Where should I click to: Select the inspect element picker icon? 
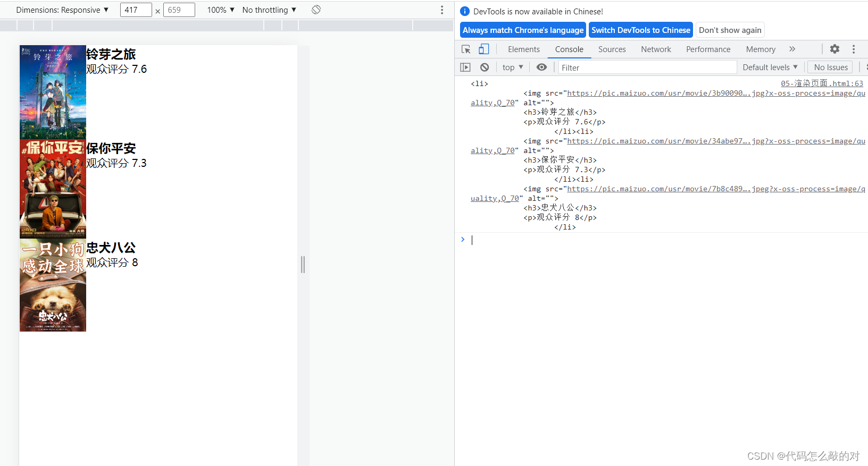(466, 49)
